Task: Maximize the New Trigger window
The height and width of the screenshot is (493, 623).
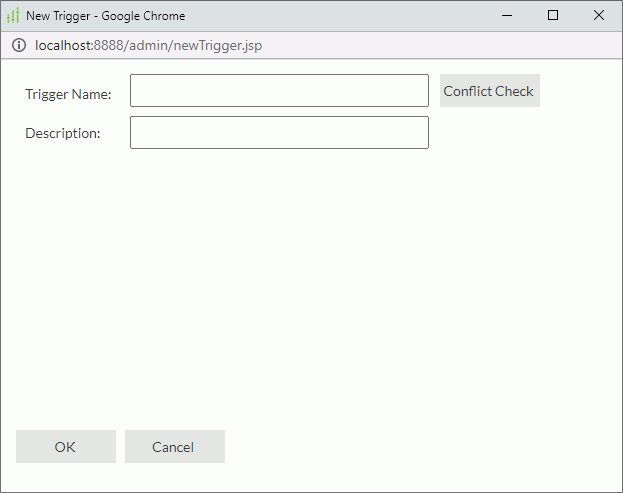Action: pos(553,16)
